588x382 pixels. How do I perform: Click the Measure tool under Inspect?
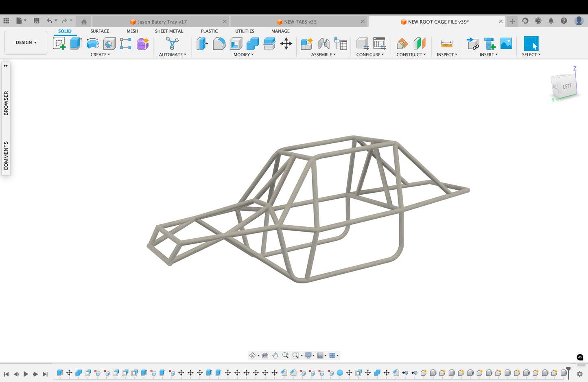(x=446, y=44)
